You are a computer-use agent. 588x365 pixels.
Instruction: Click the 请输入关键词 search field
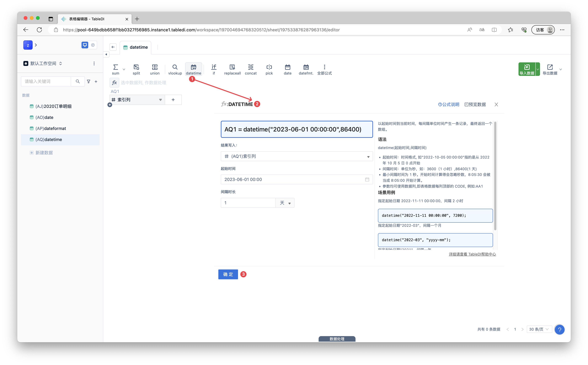46,81
